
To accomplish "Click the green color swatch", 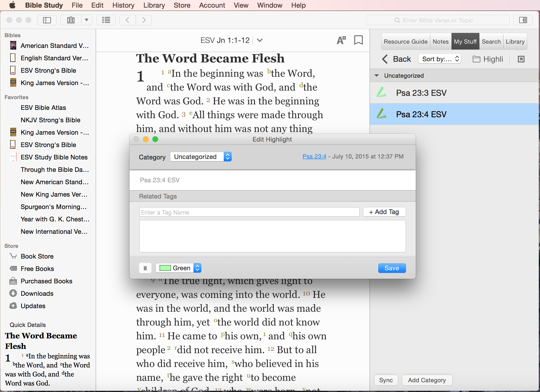I will (x=165, y=268).
